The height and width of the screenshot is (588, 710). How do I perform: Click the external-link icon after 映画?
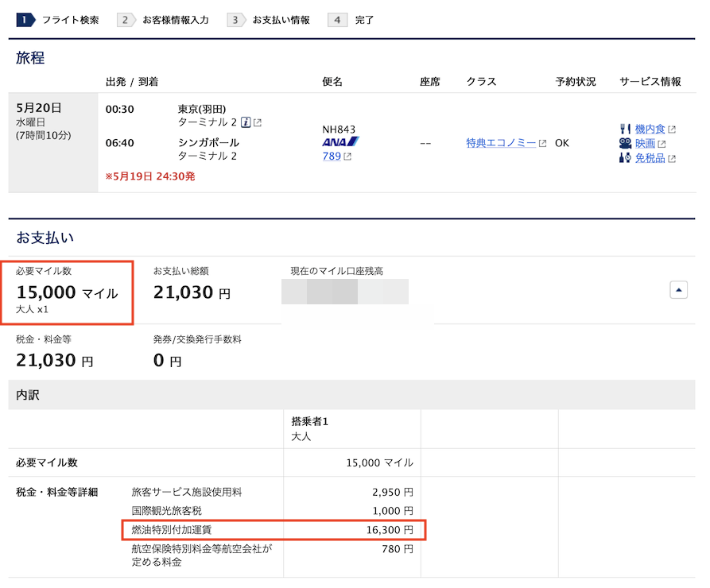(x=662, y=144)
